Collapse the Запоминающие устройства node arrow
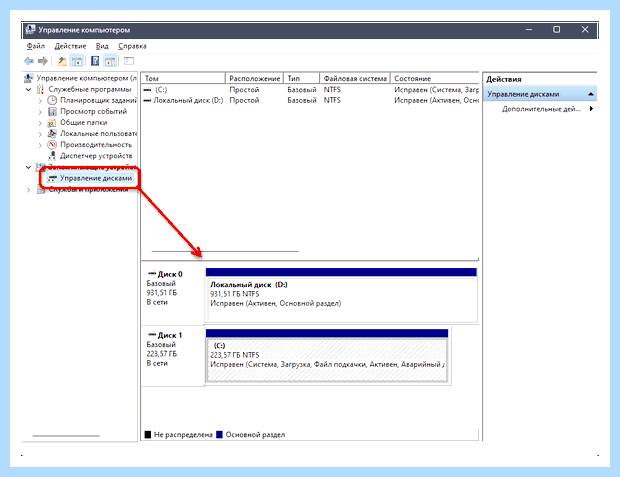Image resolution: width=620 pixels, height=477 pixels. point(28,167)
